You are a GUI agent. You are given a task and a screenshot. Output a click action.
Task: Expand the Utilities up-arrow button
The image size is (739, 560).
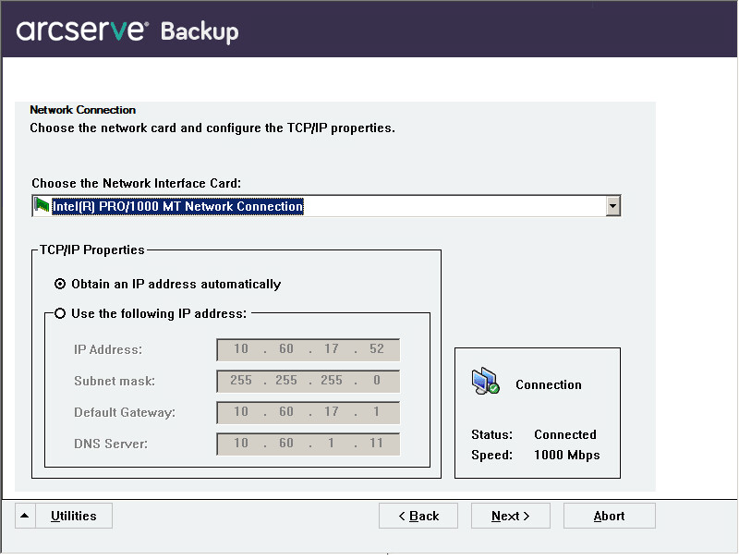click(x=25, y=516)
